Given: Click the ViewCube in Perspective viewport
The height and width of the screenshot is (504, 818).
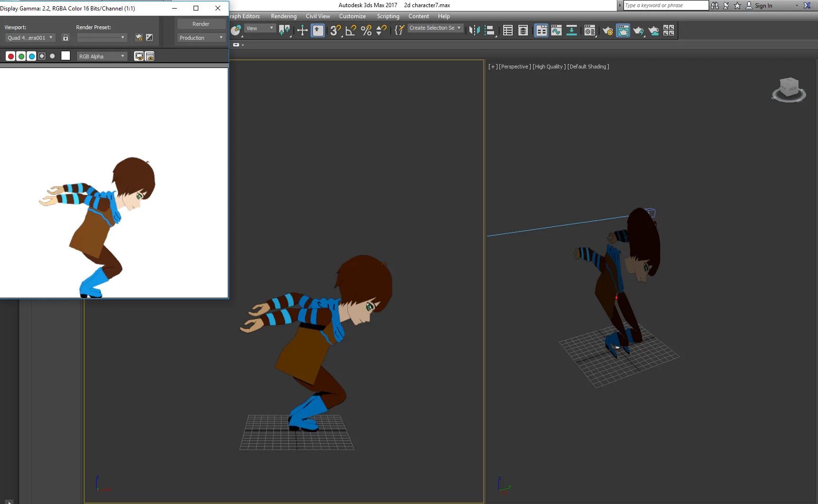Looking at the screenshot, I should click(x=789, y=90).
